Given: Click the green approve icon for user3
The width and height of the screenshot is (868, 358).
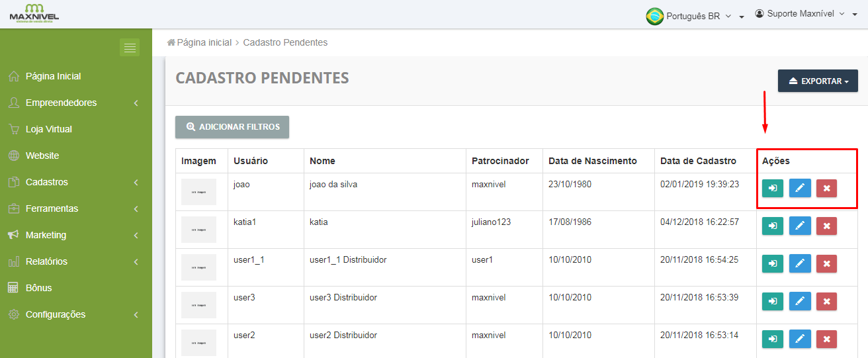Looking at the screenshot, I should click(772, 302).
